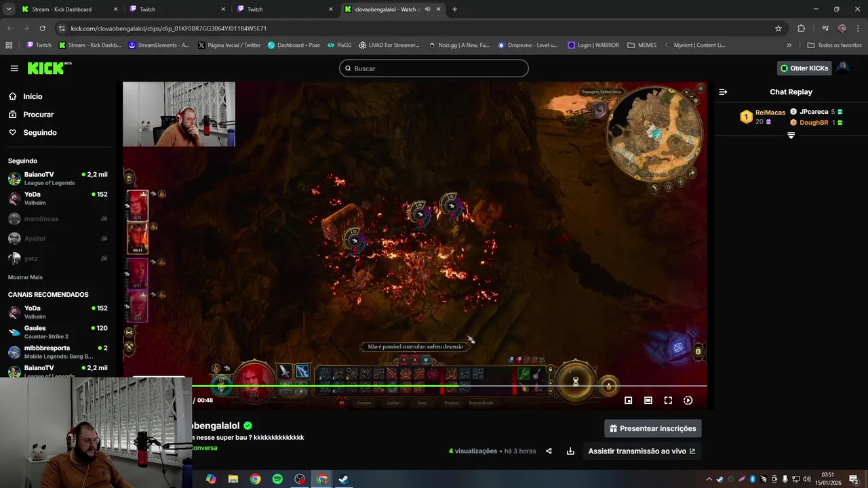868x488 pixels.
Task: Click the Buscar search field
Action: [x=434, y=68]
